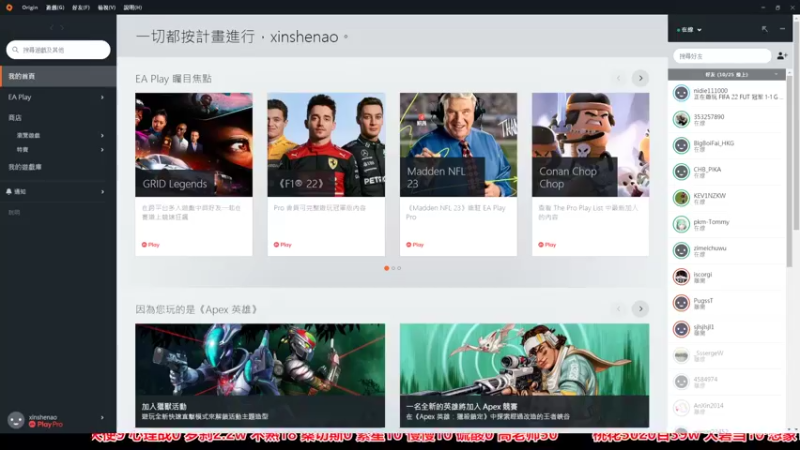Open the Madden NFL 23 card
This screenshot has height=450, width=800.
point(458,174)
